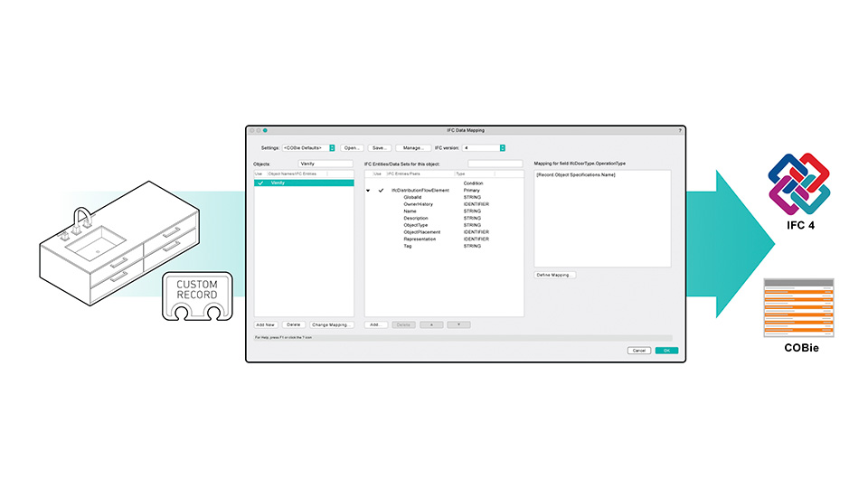Click Delete button under Objects list
Viewport: 868px width, 488px height.
(x=293, y=324)
